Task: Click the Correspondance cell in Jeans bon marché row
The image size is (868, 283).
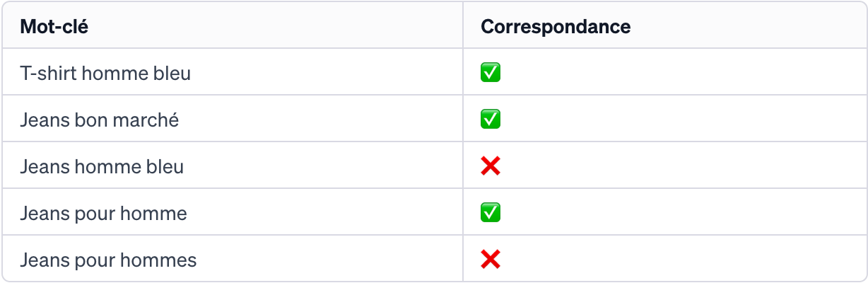Action: (x=665, y=119)
